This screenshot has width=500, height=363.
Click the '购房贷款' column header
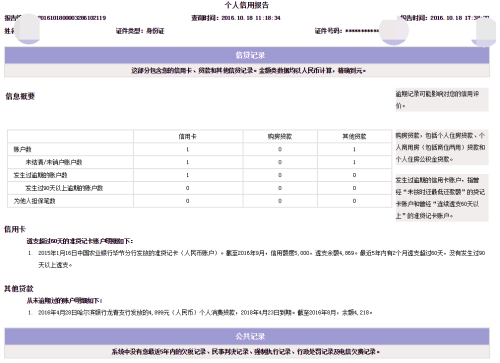pos(280,136)
